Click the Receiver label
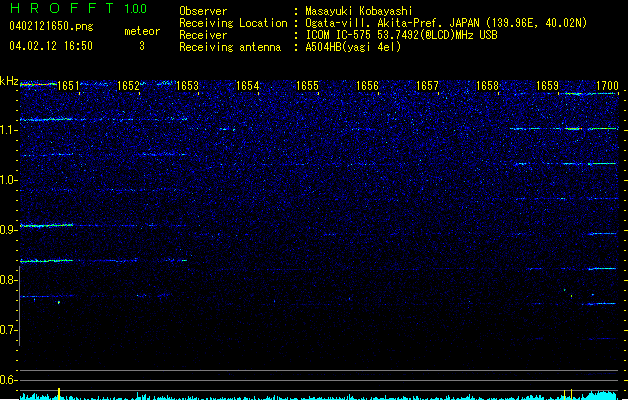 203,35
